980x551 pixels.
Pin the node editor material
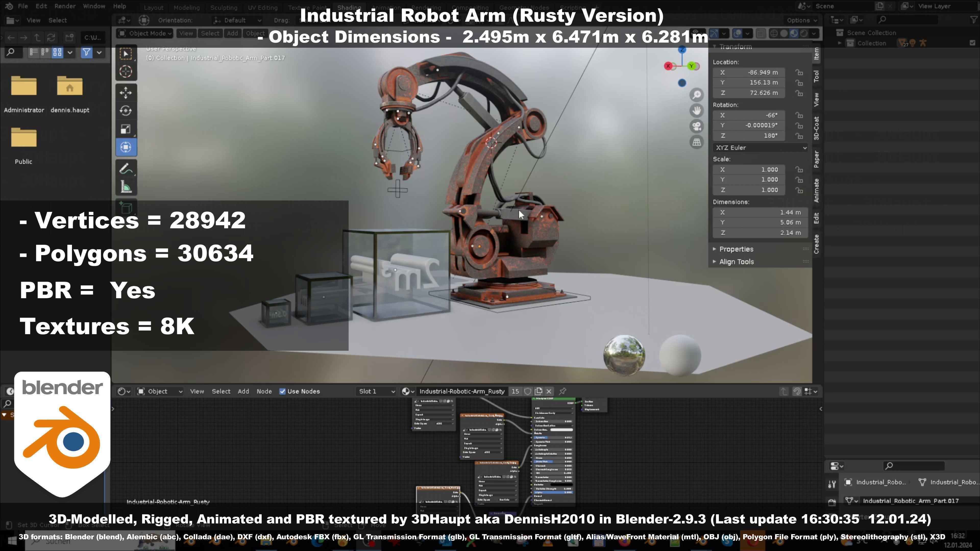click(x=562, y=391)
